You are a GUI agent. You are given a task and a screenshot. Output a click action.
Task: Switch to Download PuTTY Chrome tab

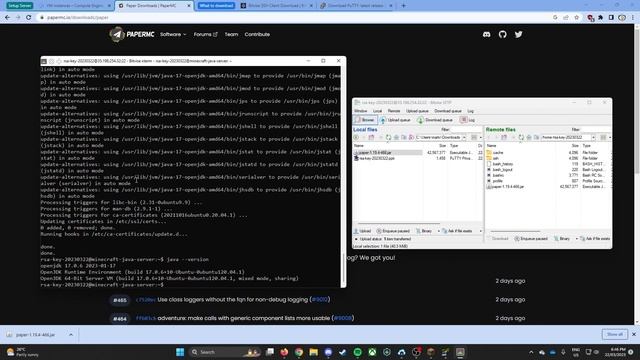(x=356, y=6)
